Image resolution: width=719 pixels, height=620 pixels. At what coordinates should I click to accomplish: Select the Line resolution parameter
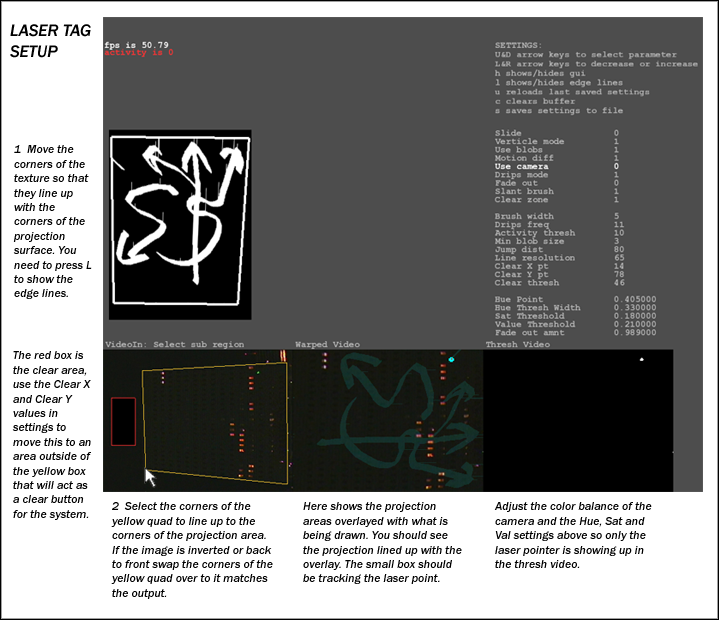pyautogui.click(x=559, y=258)
